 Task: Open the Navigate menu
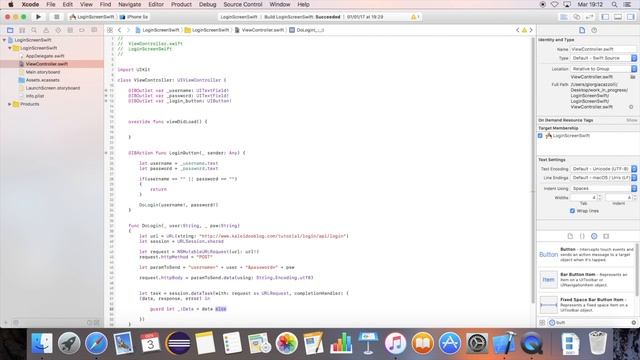129,4
